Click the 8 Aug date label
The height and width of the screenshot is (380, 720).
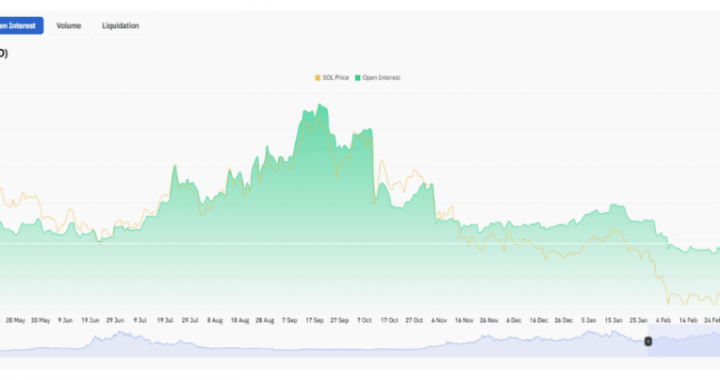215,320
